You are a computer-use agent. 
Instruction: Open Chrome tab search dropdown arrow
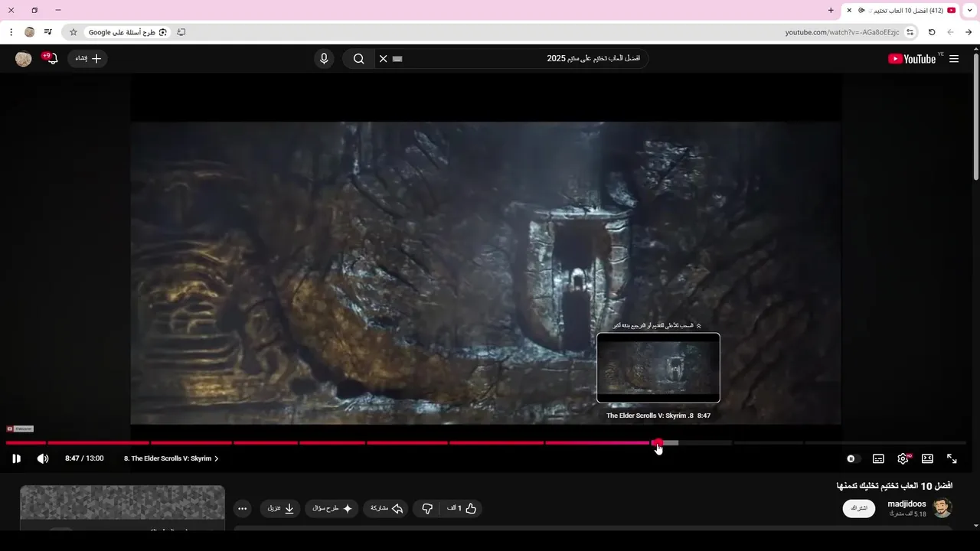pos(970,11)
